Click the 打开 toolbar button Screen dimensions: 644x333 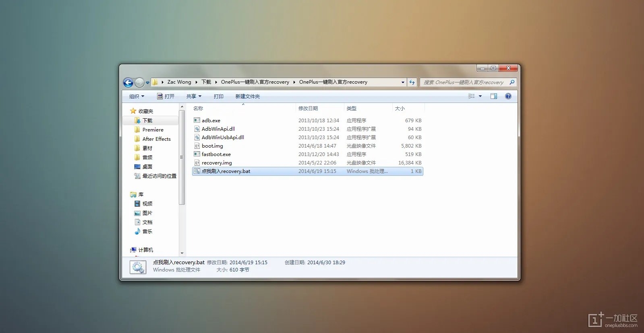(x=166, y=97)
